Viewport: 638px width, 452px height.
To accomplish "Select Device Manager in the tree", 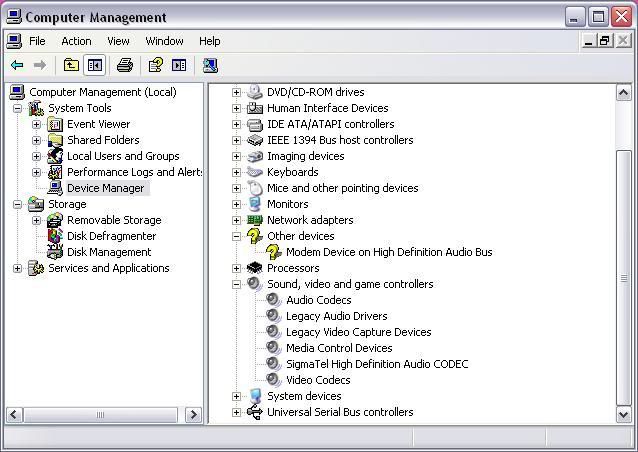I will (105, 188).
